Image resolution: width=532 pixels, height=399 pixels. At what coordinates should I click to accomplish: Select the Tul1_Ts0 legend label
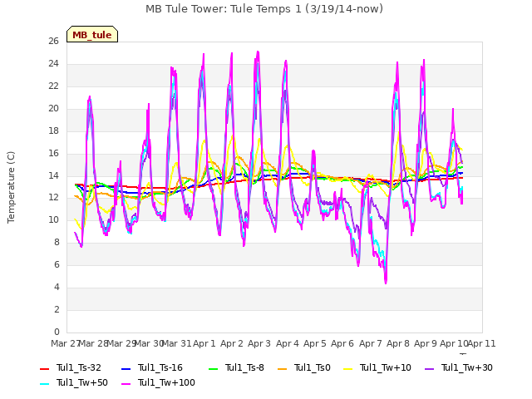tap(313, 367)
